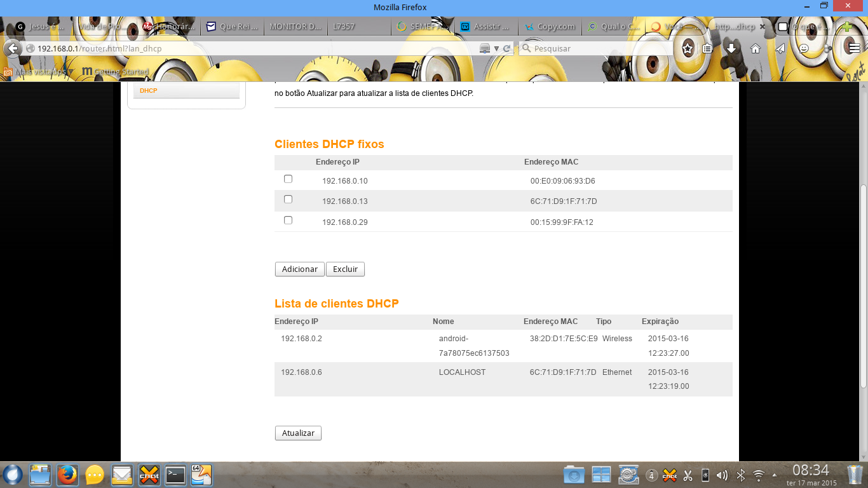The image size is (868, 488).
Task: Go to the Firefox home page icon
Action: point(756,48)
